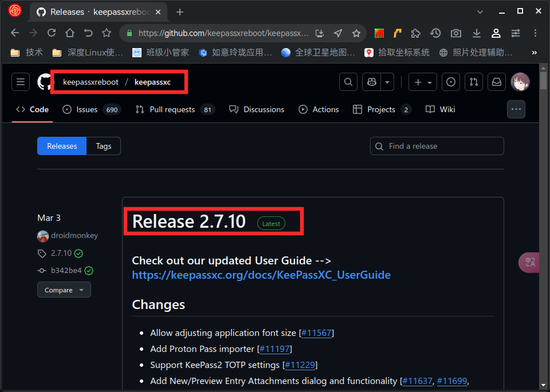Focus the Find a release search field
Screen dimensions: 550x392
(437, 146)
